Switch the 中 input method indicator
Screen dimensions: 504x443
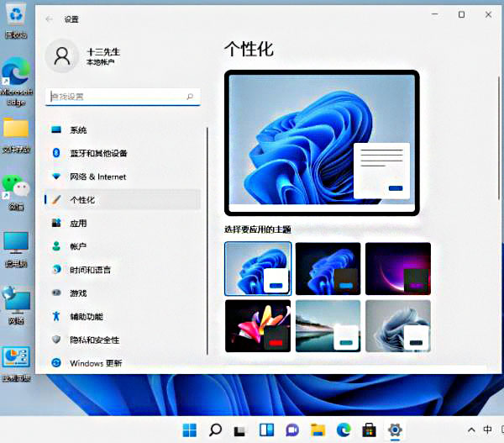487,430
